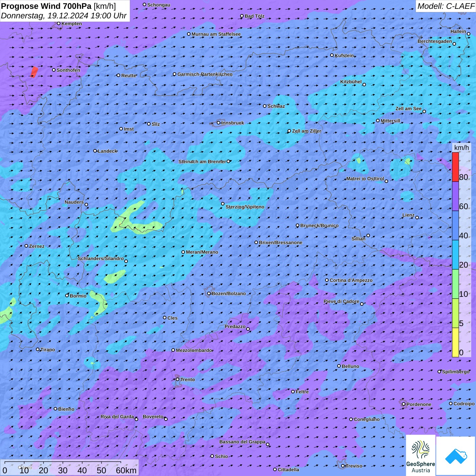Click the 'Sillian' label

tap(358, 239)
